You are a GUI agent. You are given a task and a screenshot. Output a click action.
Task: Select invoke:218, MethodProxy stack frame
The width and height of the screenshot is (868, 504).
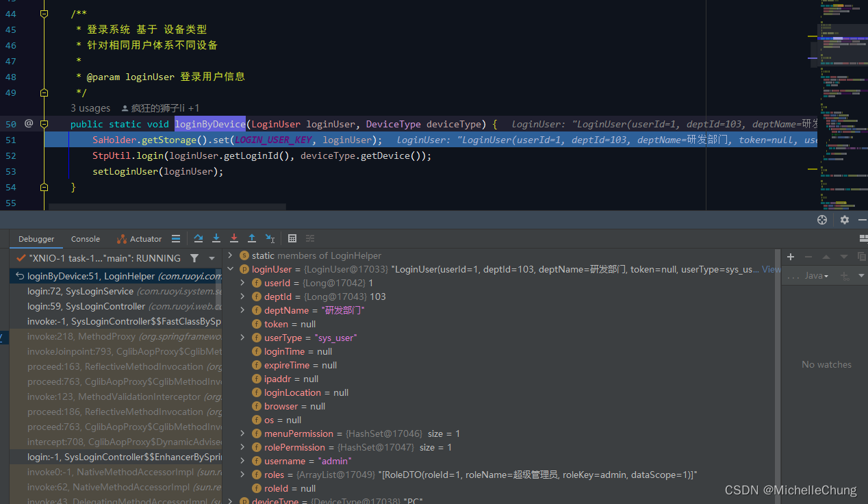(x=116, y=336)
